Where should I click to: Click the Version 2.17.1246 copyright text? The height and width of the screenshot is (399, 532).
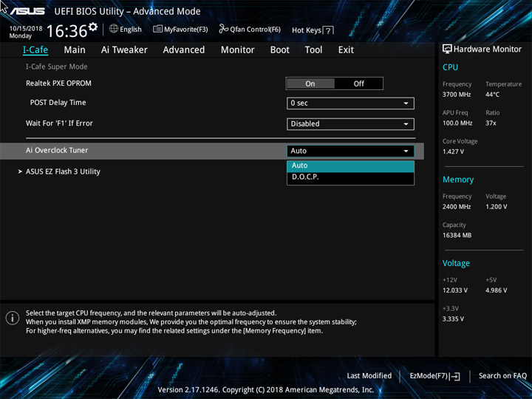pos(266,390)
